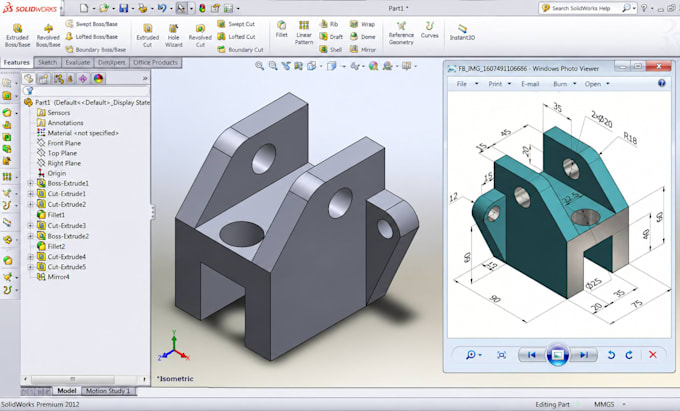Delete the photo with red X

652,355
